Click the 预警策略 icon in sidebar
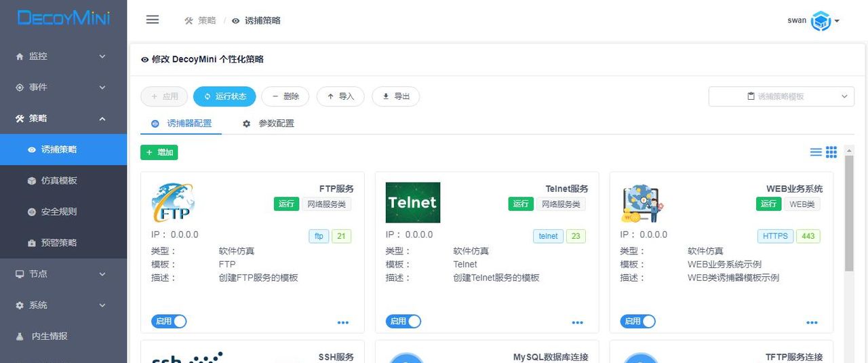The image size is (868, 363). tap(32, 243)
